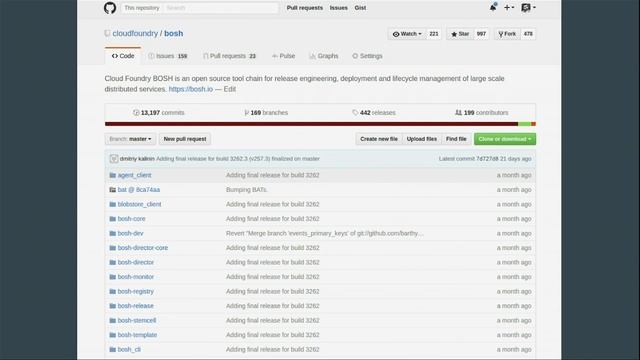This screenshot has width=640, height=360.
Task: Open the blobstore_client folder
Action: point(139,204)
